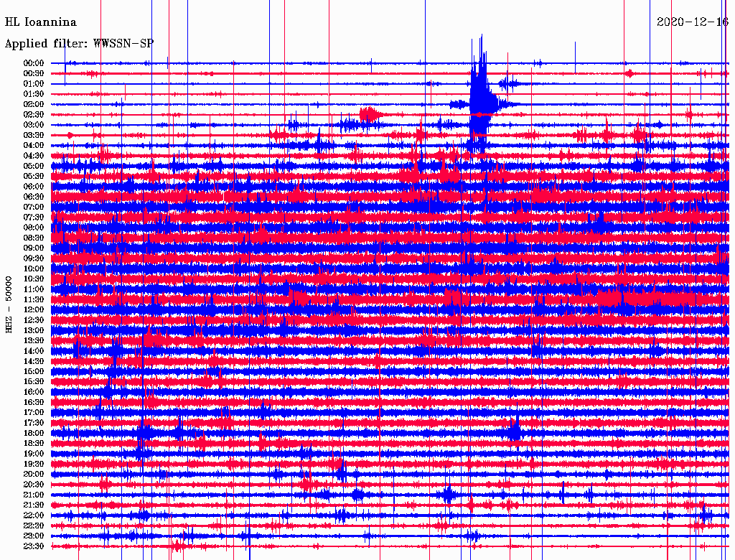The image size is (735, 560).
Task: Select the 21:30 time row label
Action: tap(34, 505)
